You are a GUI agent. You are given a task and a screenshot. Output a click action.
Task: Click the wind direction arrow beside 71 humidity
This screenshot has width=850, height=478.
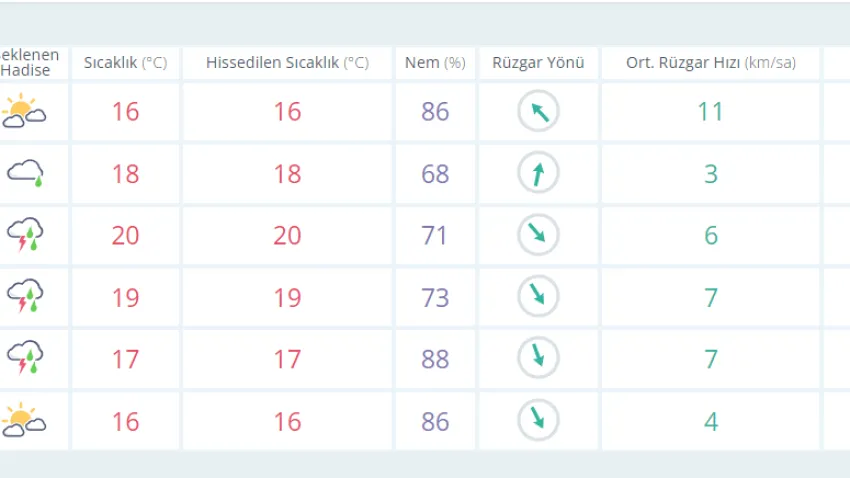tap(538, 235)
